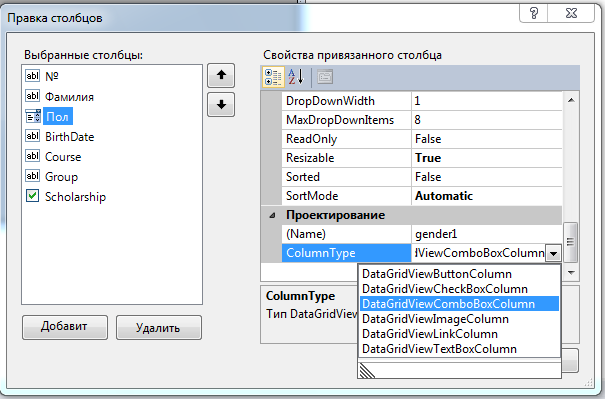The image size is (605, 399).
Task: Collapse the Проектирование category
Action: coord(272,215)
